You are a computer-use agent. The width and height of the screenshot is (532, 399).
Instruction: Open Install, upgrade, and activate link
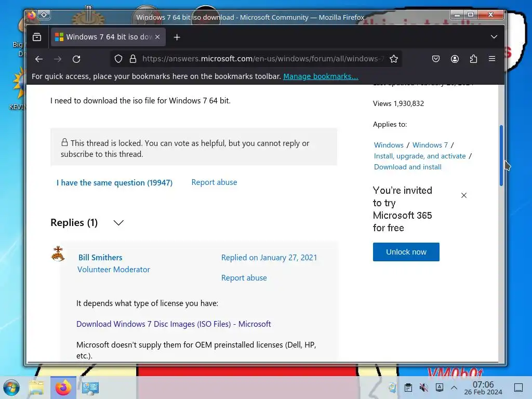click(420, 156)
